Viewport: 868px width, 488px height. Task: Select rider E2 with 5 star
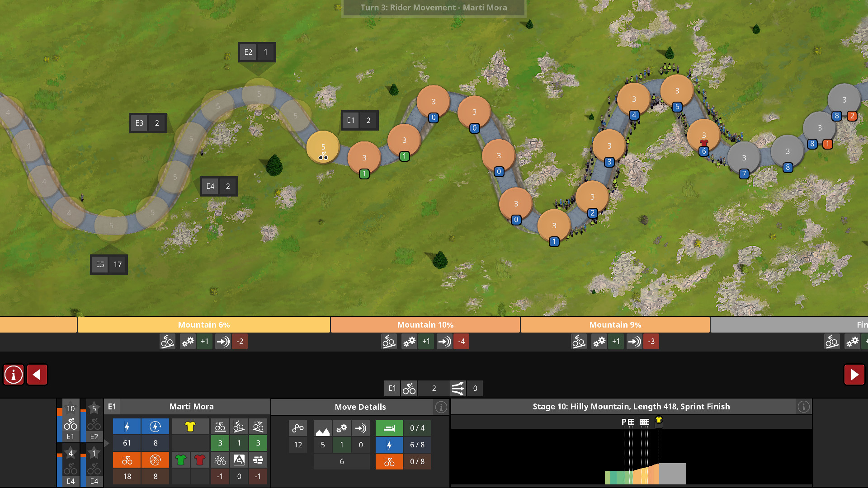click(x=94, y=421)
